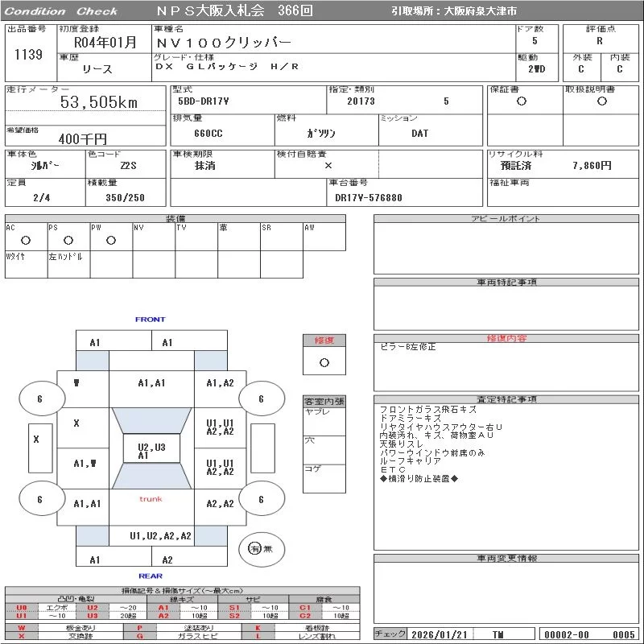Screen dimensions: 644x644
Task: Select note 'パワーウインドウ前席のみ'
Action: point(432,452)
